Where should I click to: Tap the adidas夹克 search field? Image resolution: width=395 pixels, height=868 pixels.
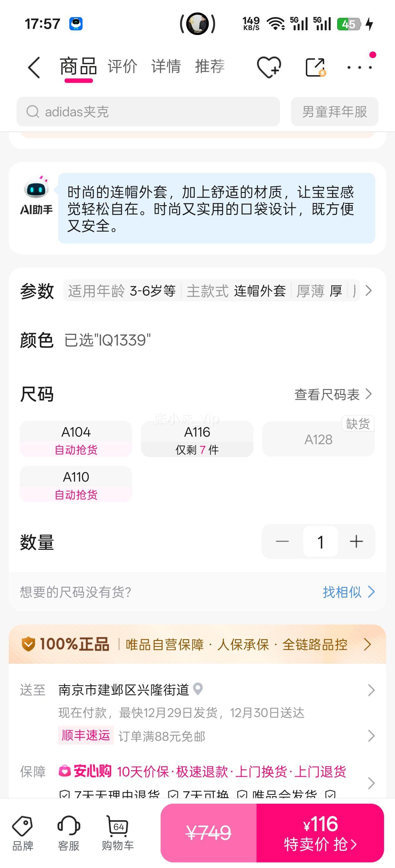pos(148,112)
